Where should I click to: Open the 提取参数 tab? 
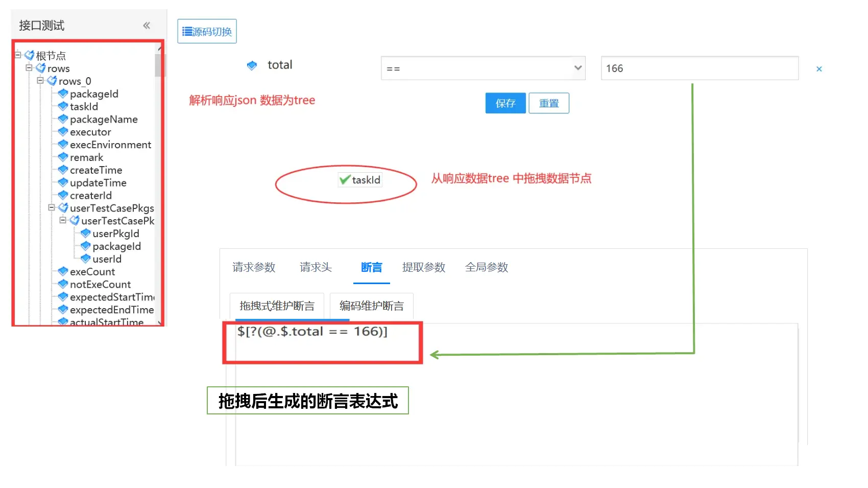[424, 267]
